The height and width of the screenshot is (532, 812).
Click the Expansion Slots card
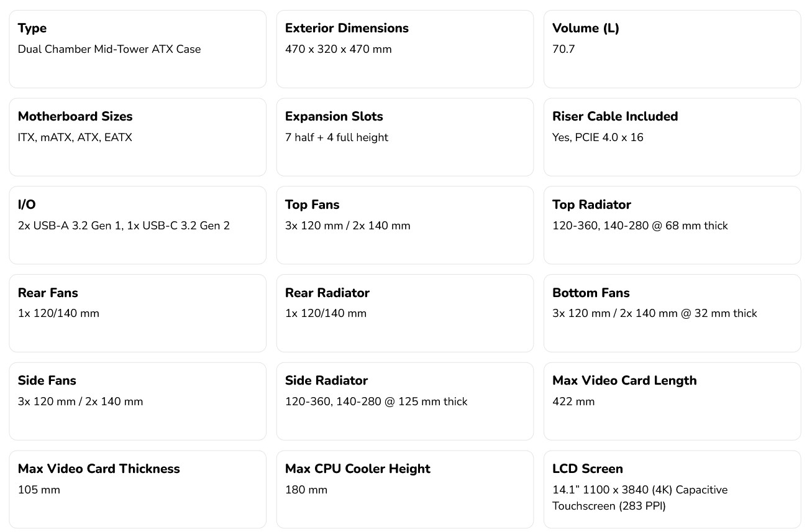(405, 137)
